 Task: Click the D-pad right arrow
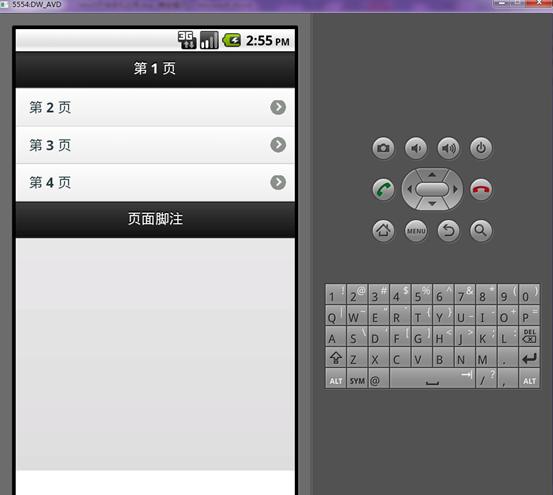pos(456,189)
